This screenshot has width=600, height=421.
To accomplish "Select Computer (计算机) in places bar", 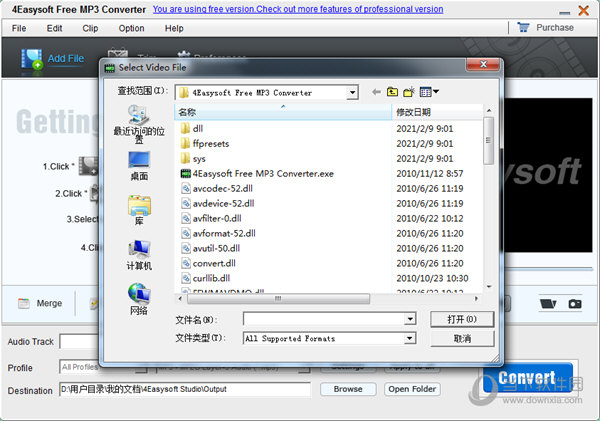I will (139, 255).
